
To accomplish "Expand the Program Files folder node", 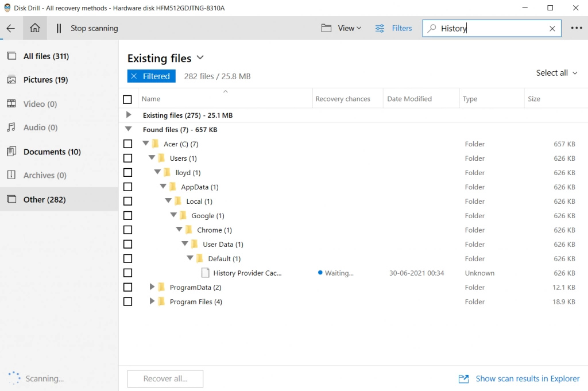I will click(152, 301).
